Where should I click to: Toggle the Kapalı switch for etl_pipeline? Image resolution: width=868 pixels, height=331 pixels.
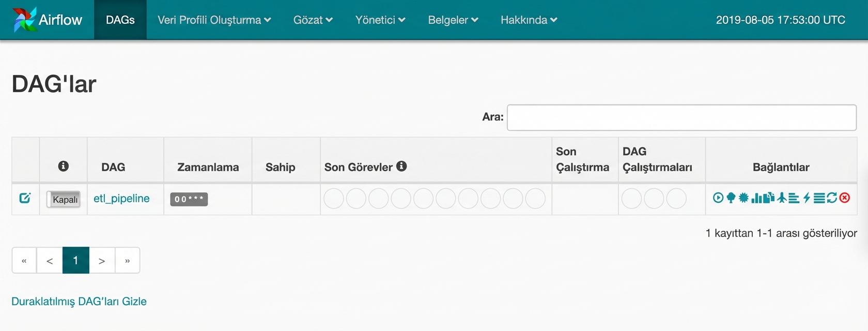[64, 199]
